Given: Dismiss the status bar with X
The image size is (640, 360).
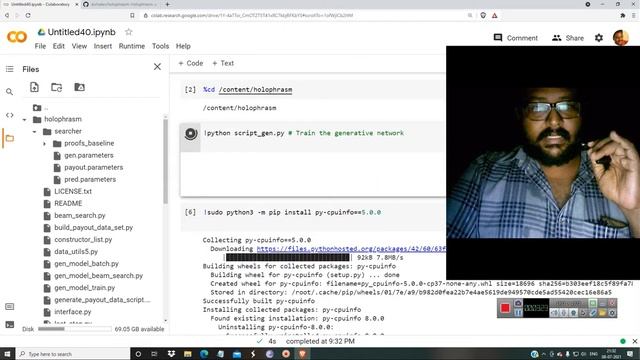Looking at the screenshot, I should point(635,341).
